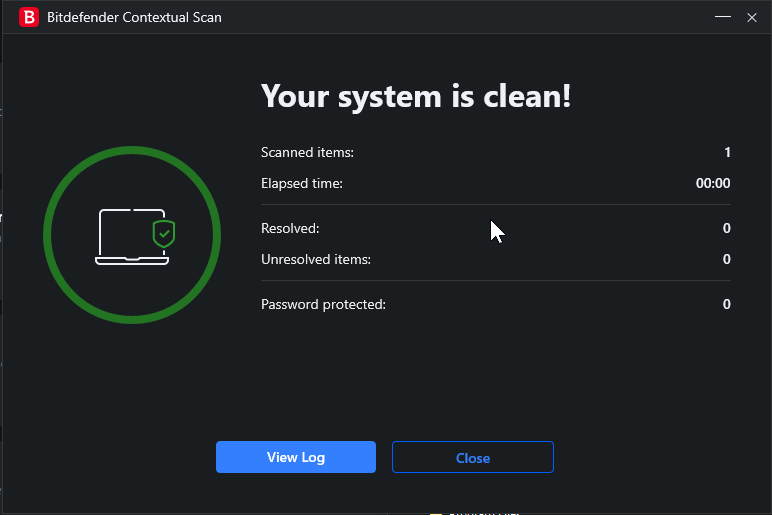
Task: Click the elapsed time value 00:00
Action: pyautogui.click(x=713, y=183)
